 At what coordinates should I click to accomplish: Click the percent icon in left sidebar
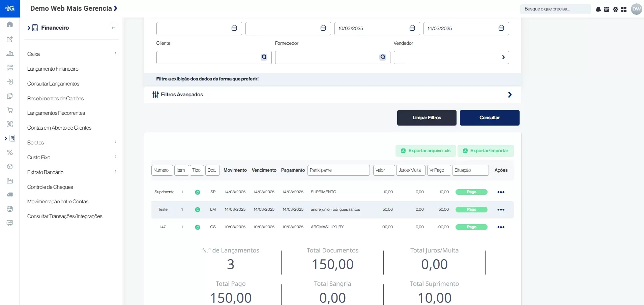(10, 152)
